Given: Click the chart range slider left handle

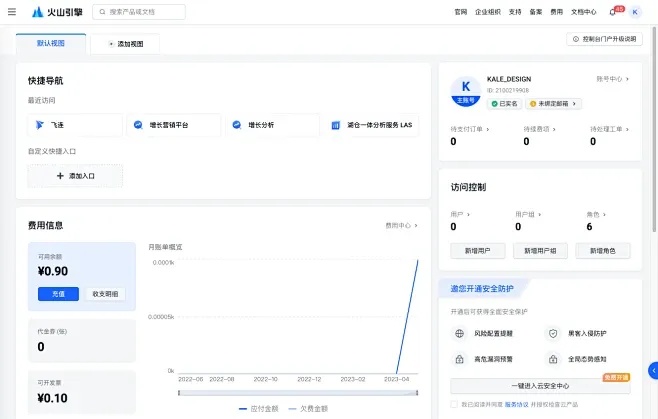Looking at the screenshot, I should click(179, 393).
